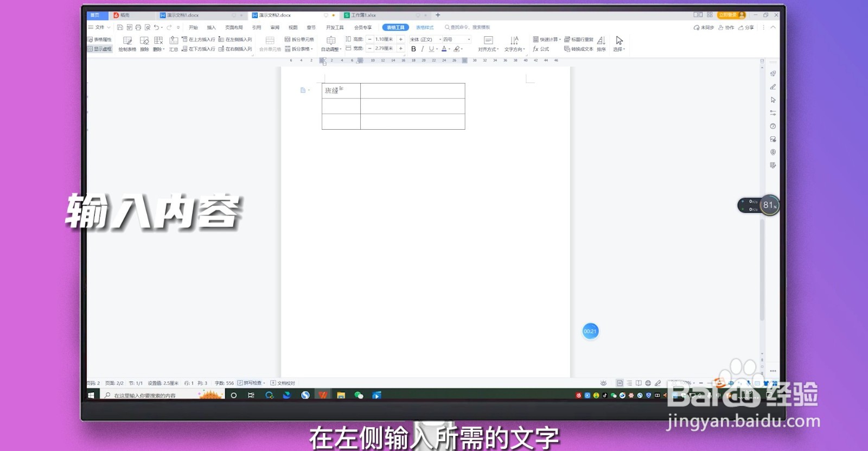Click the Undo arrow icon
Viewport: 868px width, 451px height.
pos(156,27)
